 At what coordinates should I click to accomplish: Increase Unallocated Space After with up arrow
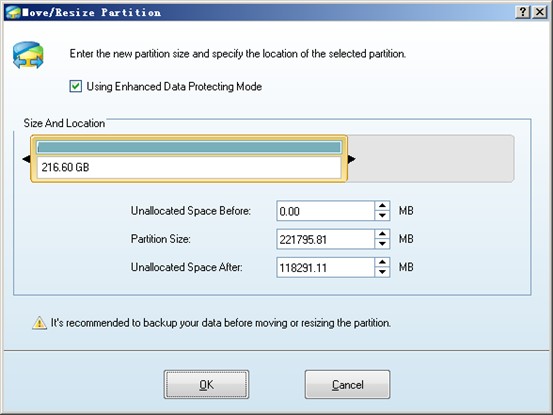pyautogui.click(x=382, y=262)
